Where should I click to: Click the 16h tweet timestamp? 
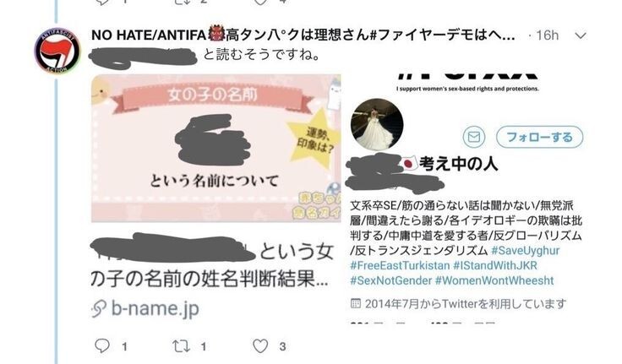click(548, 35)
